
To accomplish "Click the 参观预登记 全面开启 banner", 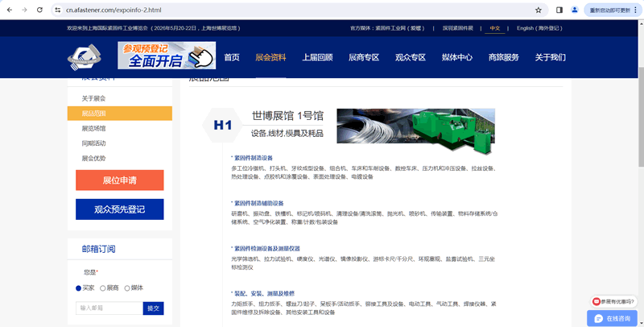I will click(167, 56).
